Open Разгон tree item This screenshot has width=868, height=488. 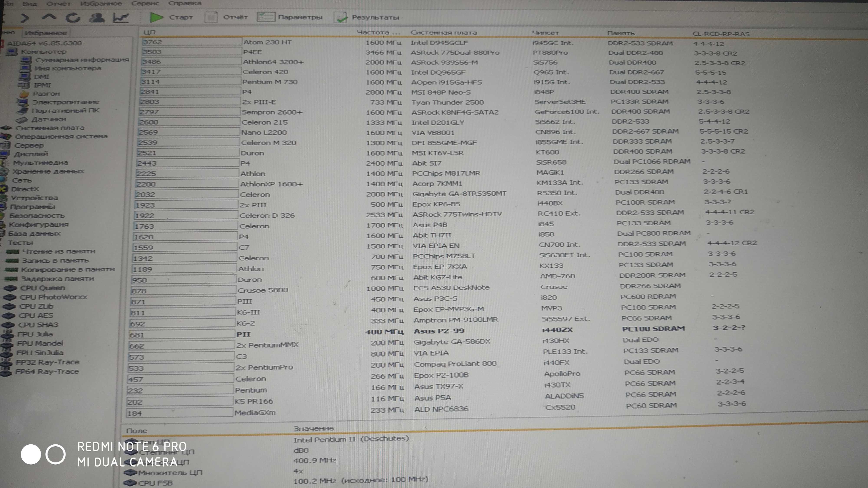point(46,94)
